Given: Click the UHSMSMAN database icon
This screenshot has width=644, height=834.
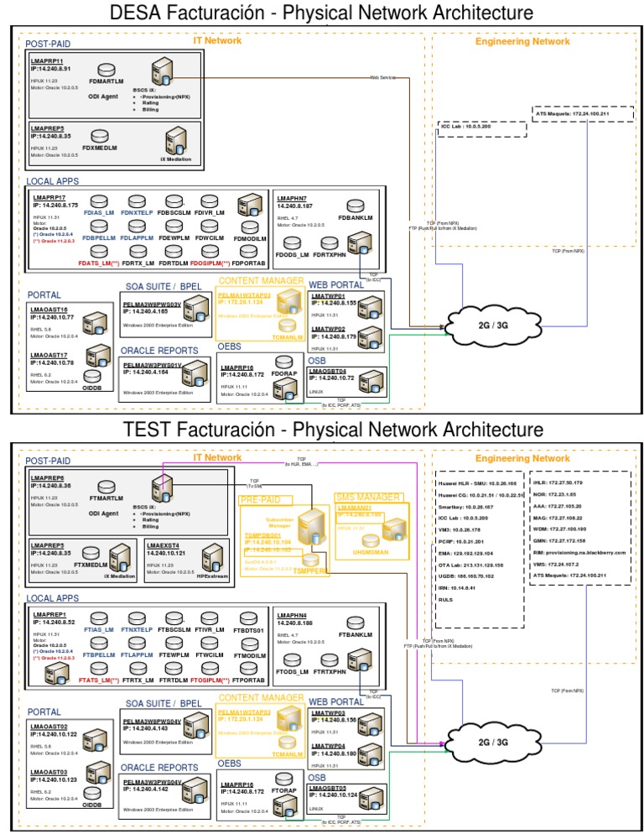Looking at the screenshot, I should 370,541.
